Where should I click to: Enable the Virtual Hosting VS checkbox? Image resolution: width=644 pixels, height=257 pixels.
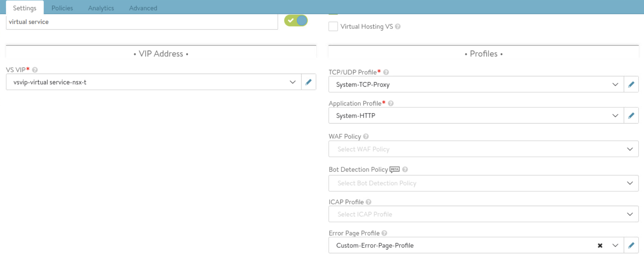click(333, 26)
